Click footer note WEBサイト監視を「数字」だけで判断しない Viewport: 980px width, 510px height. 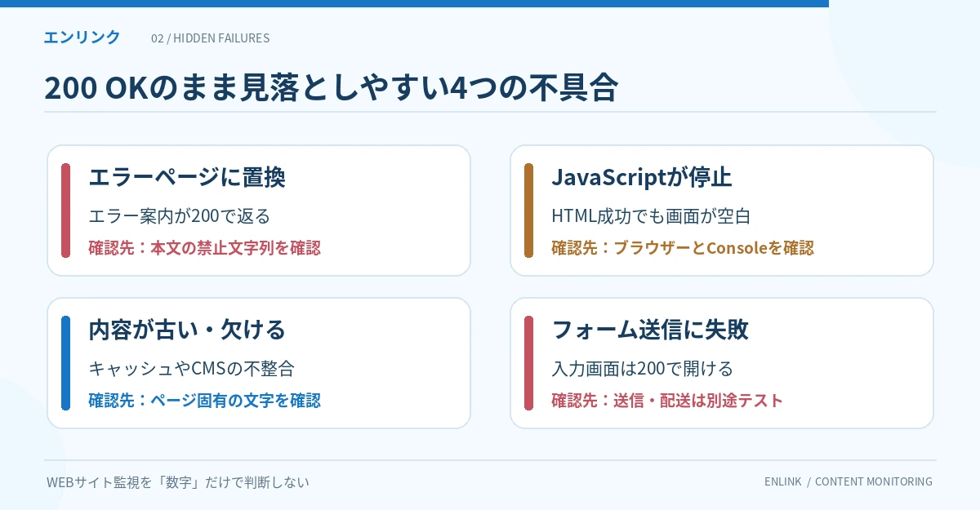click(x=178, y=482)
